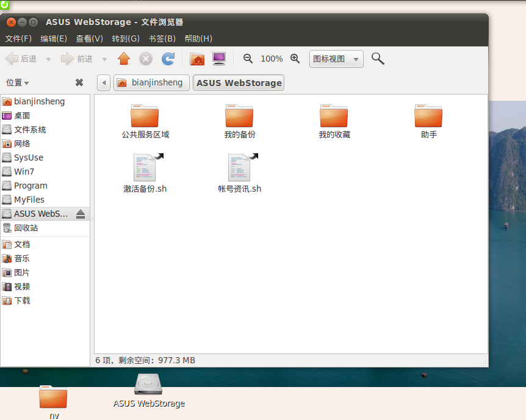The image size is (526, 420).
Task: Open the Computer toolbar icon
Action: (219, 59)
